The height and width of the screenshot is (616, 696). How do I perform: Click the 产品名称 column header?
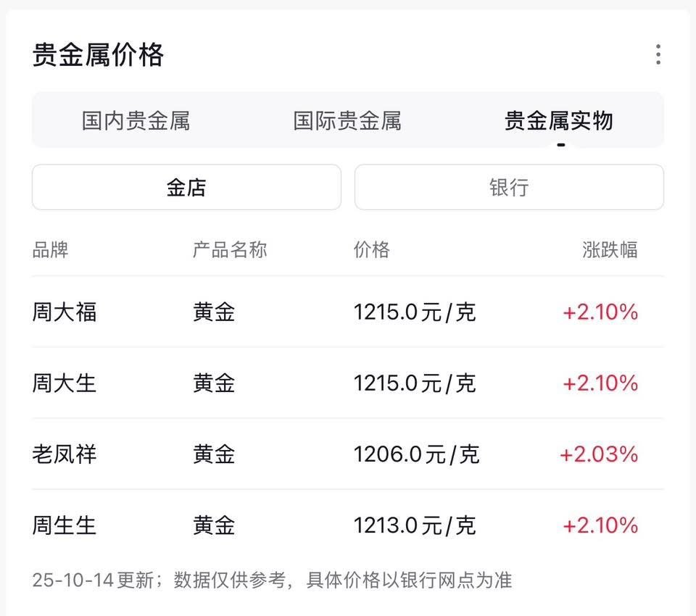coord(230,250)
